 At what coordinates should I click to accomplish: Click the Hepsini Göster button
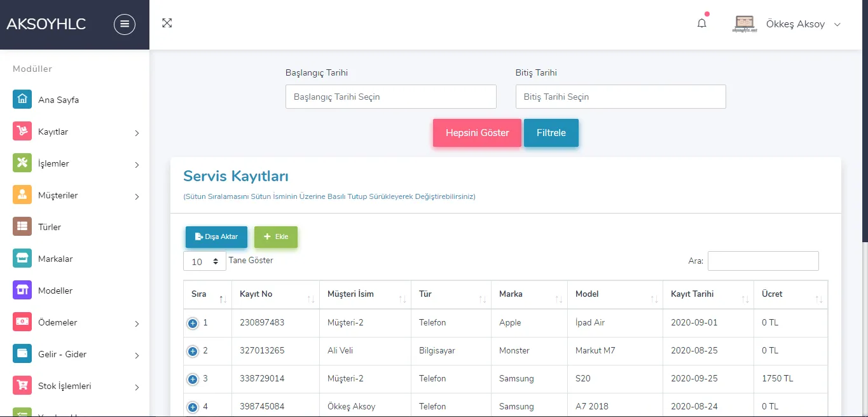[477, 133]
